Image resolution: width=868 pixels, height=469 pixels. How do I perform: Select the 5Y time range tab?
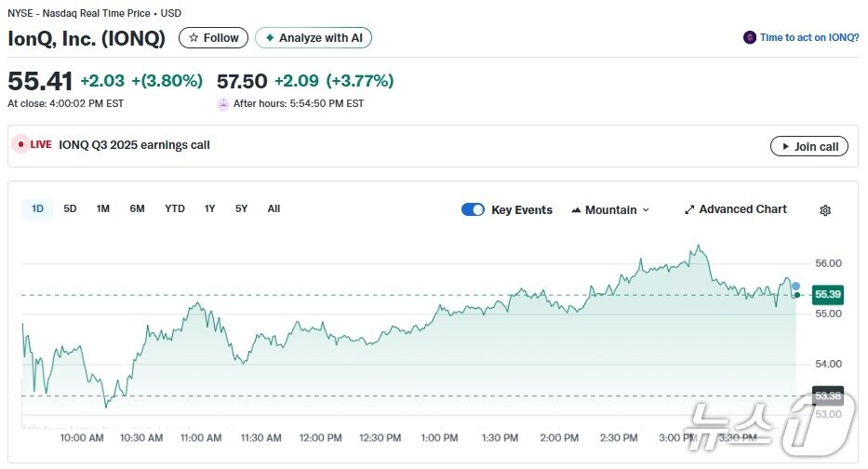(x=241, y=208)
